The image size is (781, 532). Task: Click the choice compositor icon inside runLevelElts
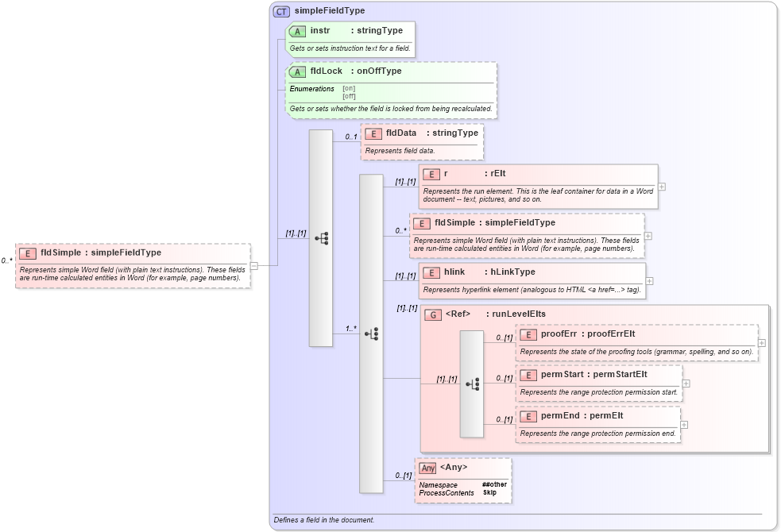tap(474, 382)
